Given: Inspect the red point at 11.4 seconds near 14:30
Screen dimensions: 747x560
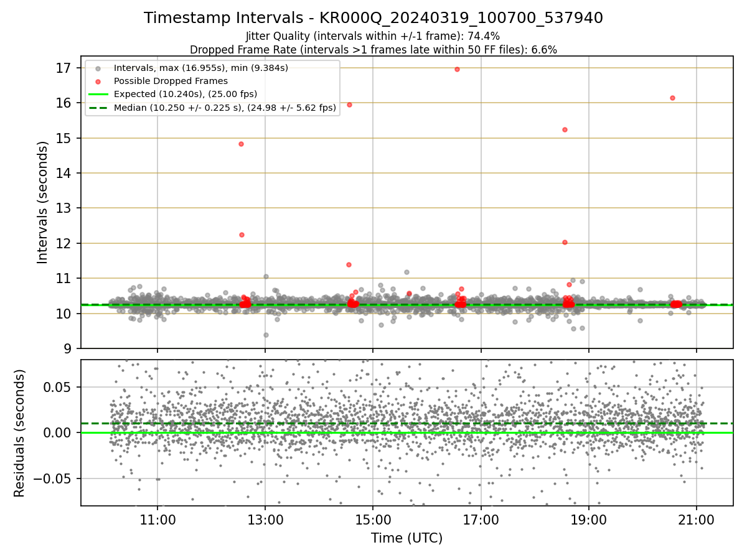Looking at the screenshot, I should (x=349, y=264).
